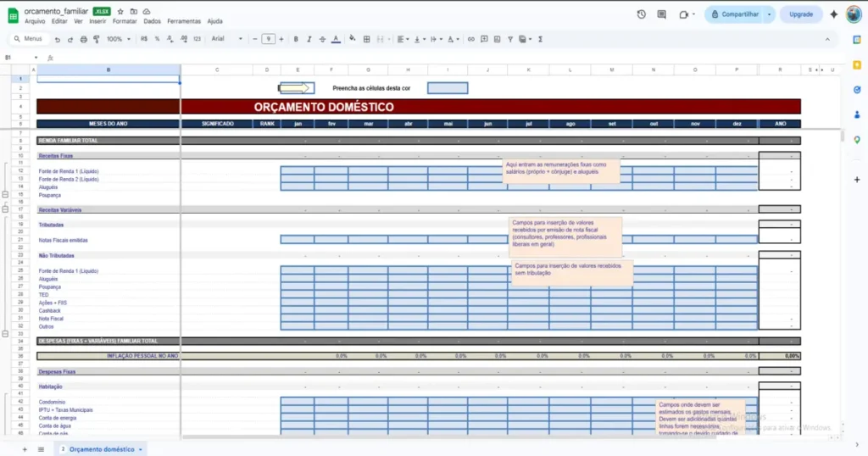The height and width of the screenshot is (456, 868).
Task: Open horizontal align dropdown
Action: pyautogui.click(x=403, y=39)
